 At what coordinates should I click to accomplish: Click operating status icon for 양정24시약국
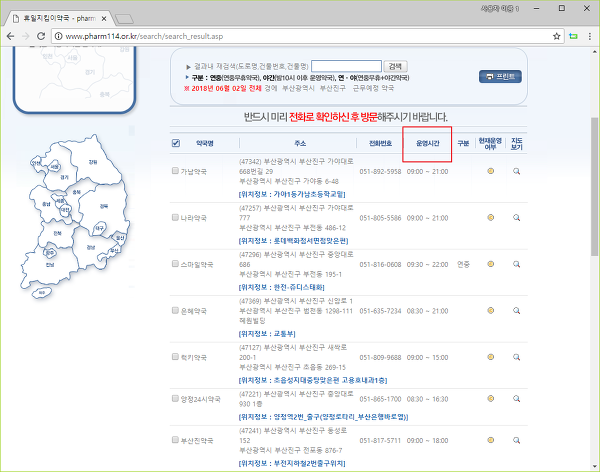[x=491, y=399]
